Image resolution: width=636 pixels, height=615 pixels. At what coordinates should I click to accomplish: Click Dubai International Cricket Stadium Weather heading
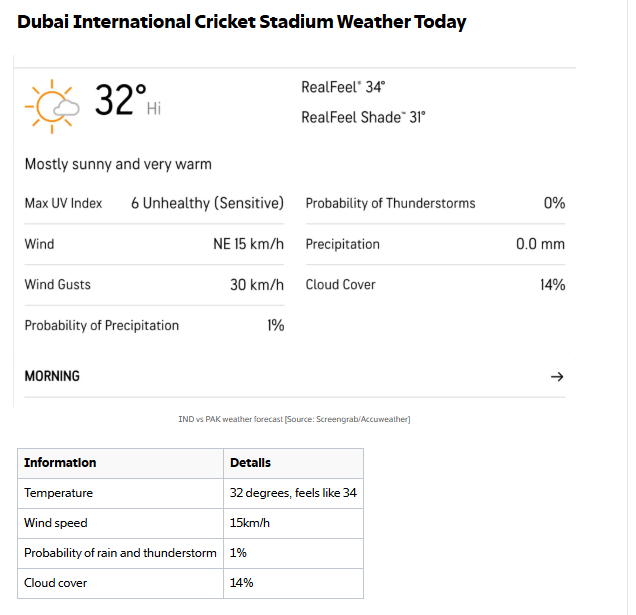241,22
